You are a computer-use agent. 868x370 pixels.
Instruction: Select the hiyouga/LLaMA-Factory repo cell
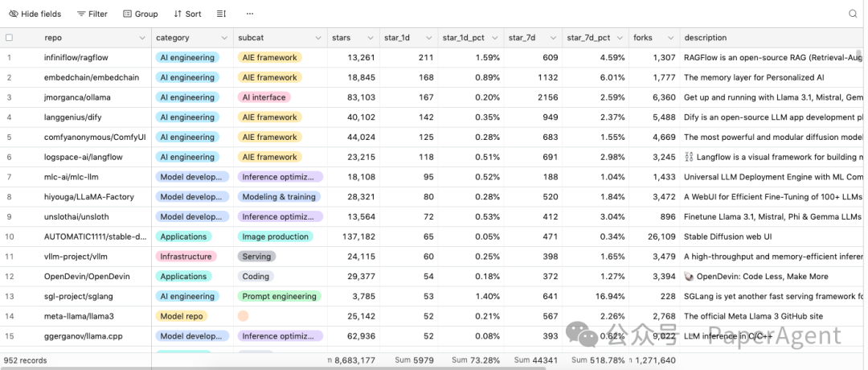[88, 197]
